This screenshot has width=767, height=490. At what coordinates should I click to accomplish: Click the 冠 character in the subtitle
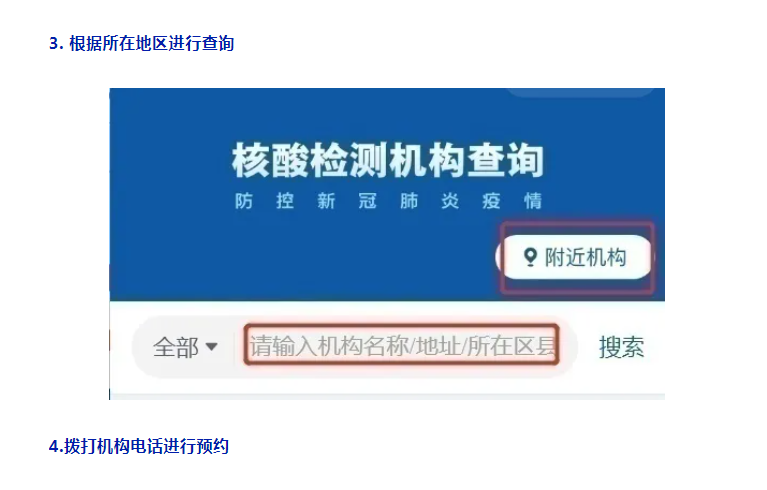368,201
